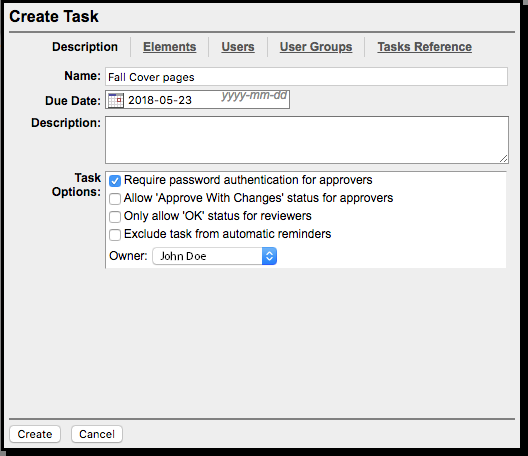Check Only allow 'OK' status for reviewers
The height and width of the screenshot is (456, 528).
(115, 217)
